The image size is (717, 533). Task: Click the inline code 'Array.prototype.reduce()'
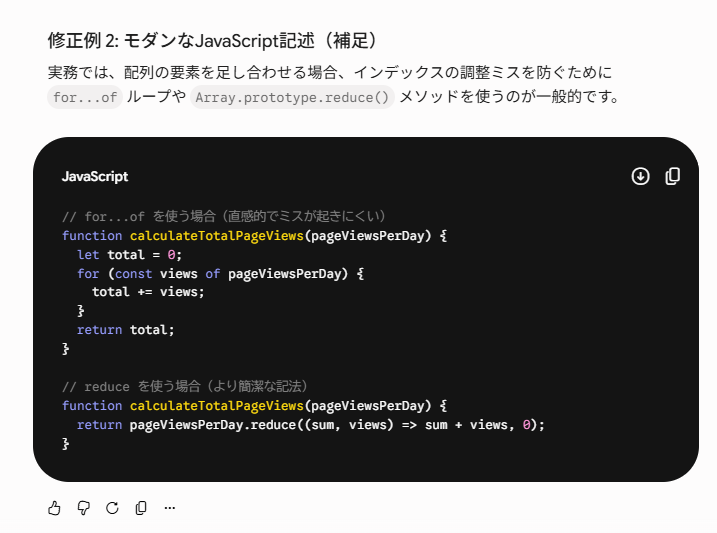[292, 97]
